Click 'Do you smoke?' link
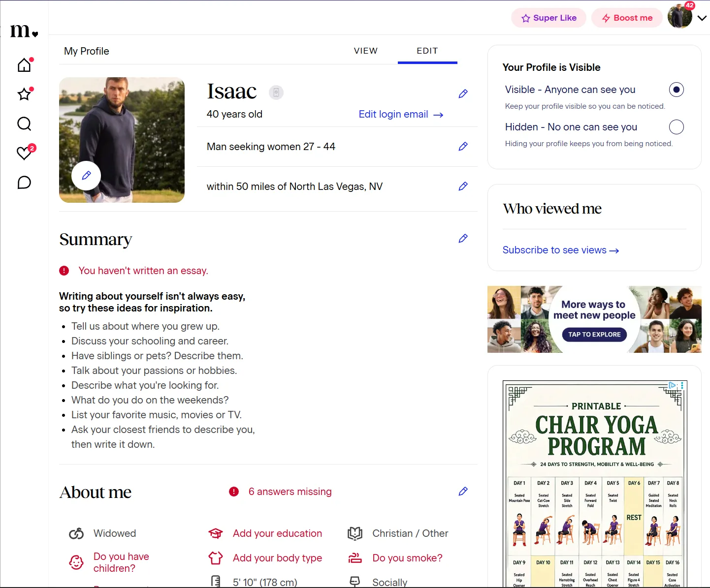 (x=408, y=558)
